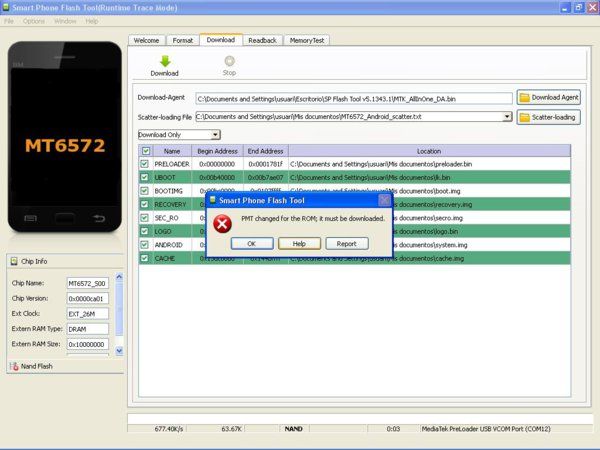Click the Chip Info panel icon
600x450 pixels.
14,261
